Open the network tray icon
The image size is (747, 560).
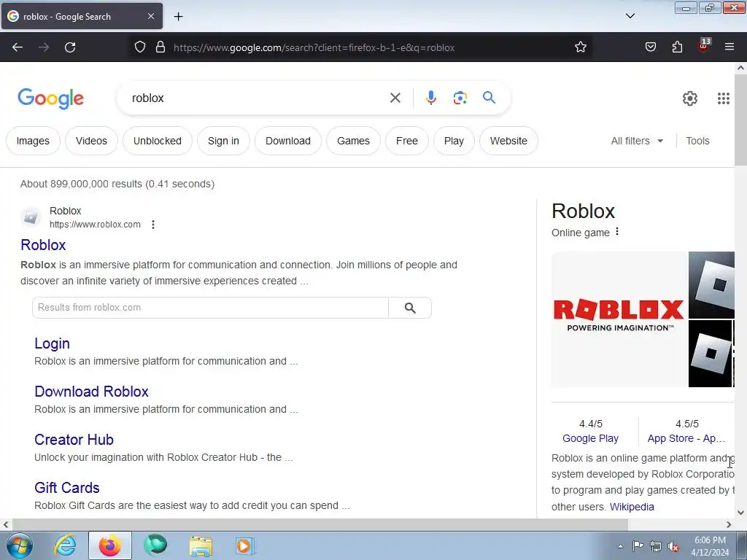656,546
